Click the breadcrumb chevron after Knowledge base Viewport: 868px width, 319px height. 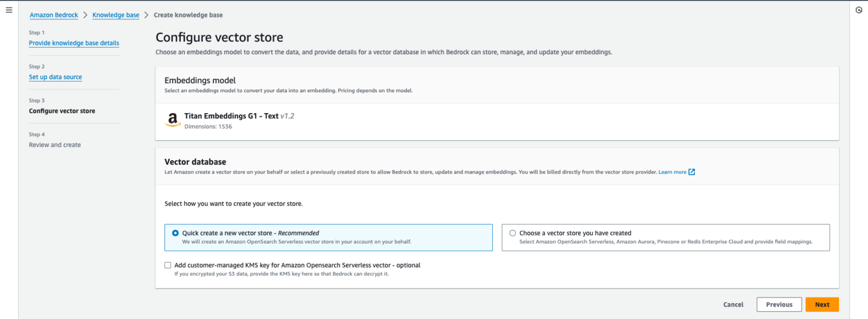pyautogui.click(x=146, y=15)
